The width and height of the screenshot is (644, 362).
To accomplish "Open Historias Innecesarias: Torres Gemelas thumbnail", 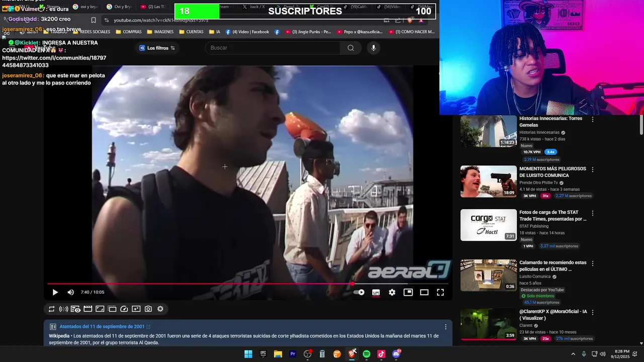I will point(489,131).
